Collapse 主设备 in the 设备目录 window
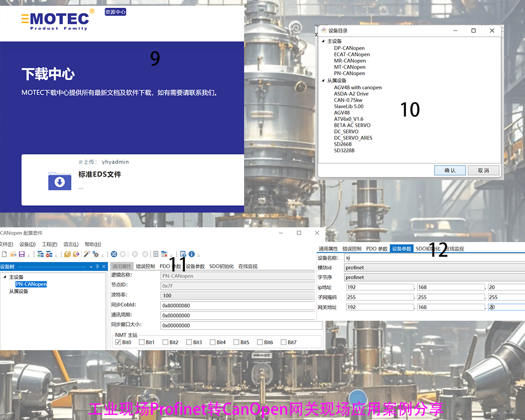The image size is (525, 420). click(323, 41)
